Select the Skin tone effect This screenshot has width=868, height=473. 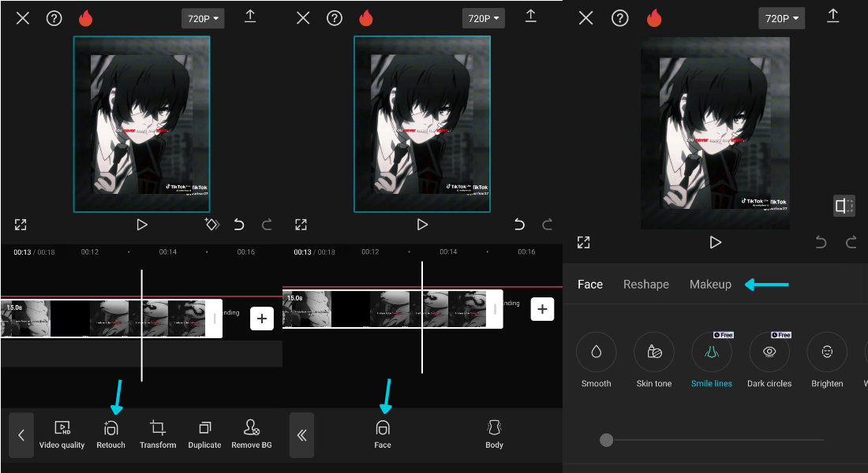click(654, 359)
